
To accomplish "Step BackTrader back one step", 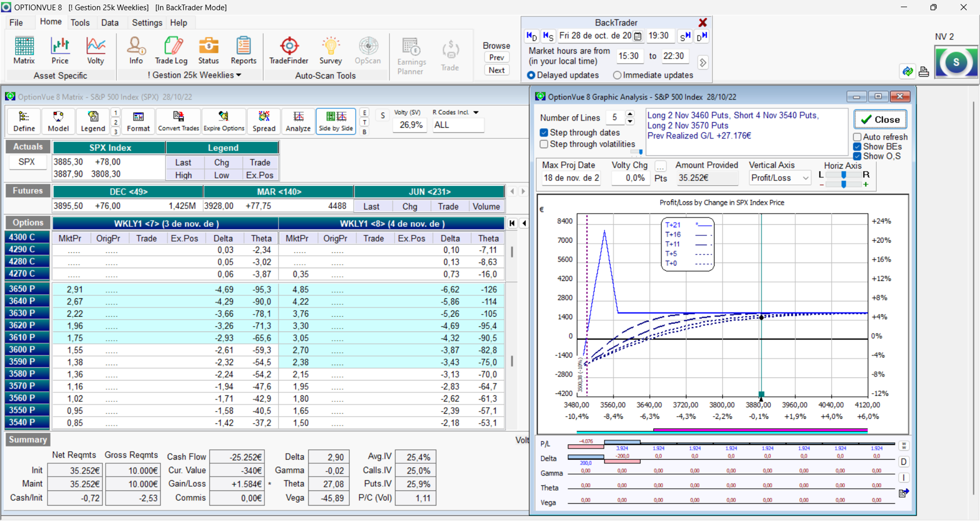I will point(548,36).
